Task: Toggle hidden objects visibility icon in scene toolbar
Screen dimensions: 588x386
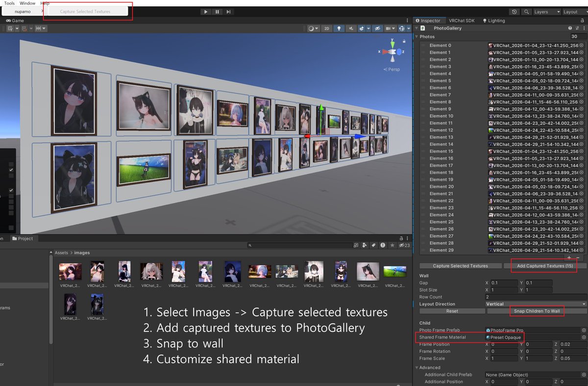Action: tap(377, 28)
